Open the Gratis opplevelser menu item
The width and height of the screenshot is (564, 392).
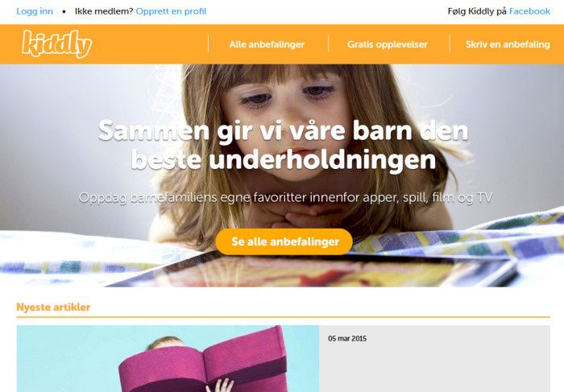coord(388,44)
